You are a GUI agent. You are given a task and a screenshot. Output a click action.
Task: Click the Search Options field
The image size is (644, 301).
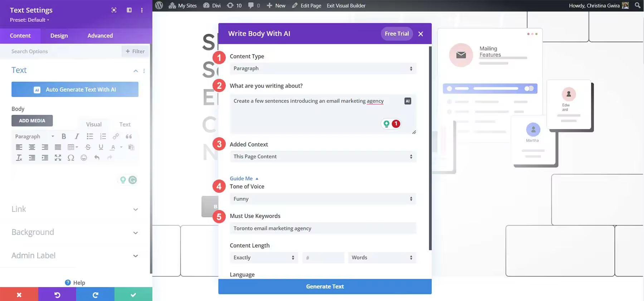[61, 51]
